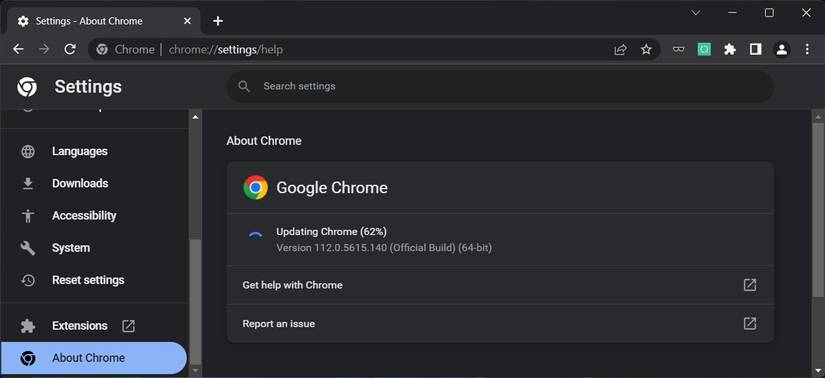Screen dimensions: 825x378
Task: Open the tab search chevron in title bar
Action: (x=696, y=13)
